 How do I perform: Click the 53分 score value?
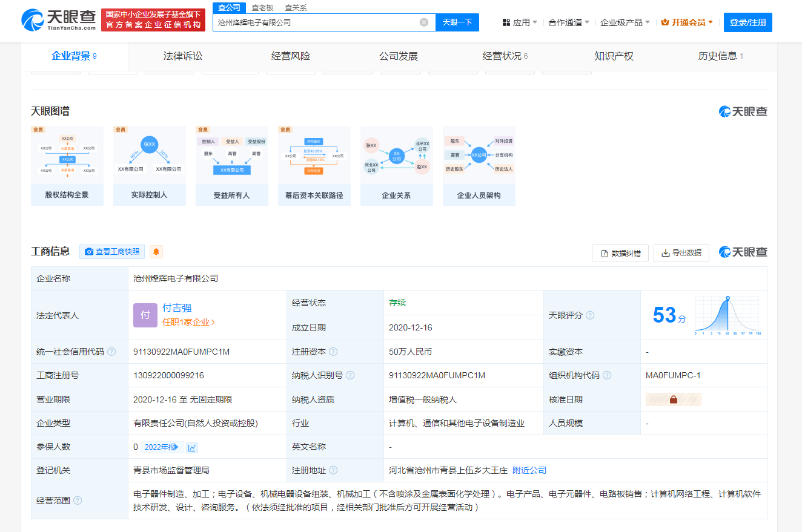(x=669, y=315)
